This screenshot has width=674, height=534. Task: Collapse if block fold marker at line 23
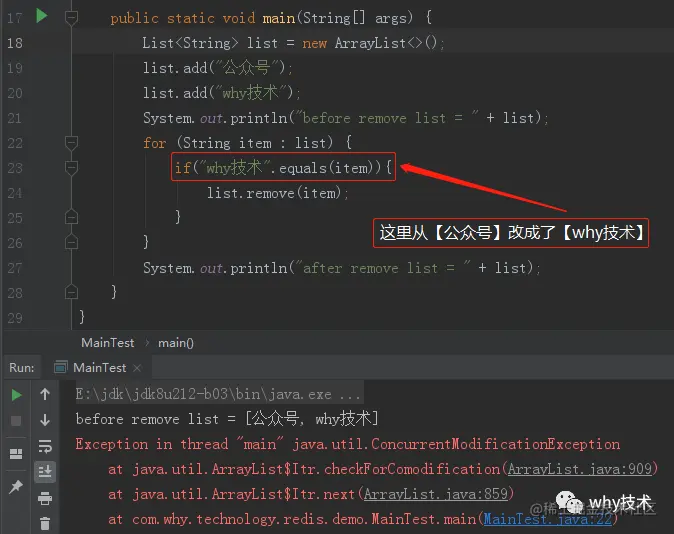71,168
